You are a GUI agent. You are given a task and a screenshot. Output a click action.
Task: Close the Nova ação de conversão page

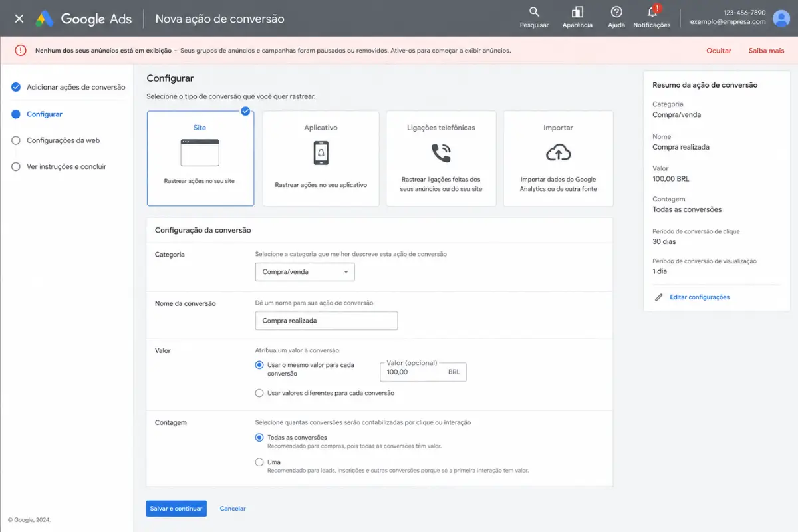tap(19, 19)
